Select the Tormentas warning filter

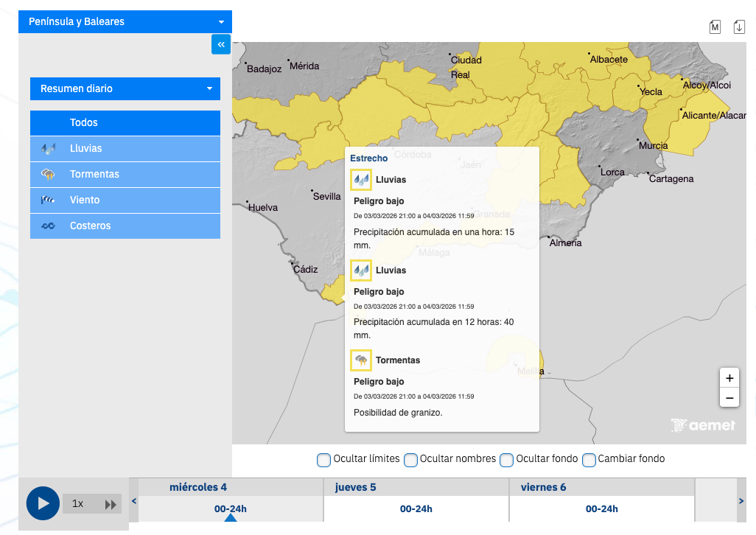pos(125,175)
